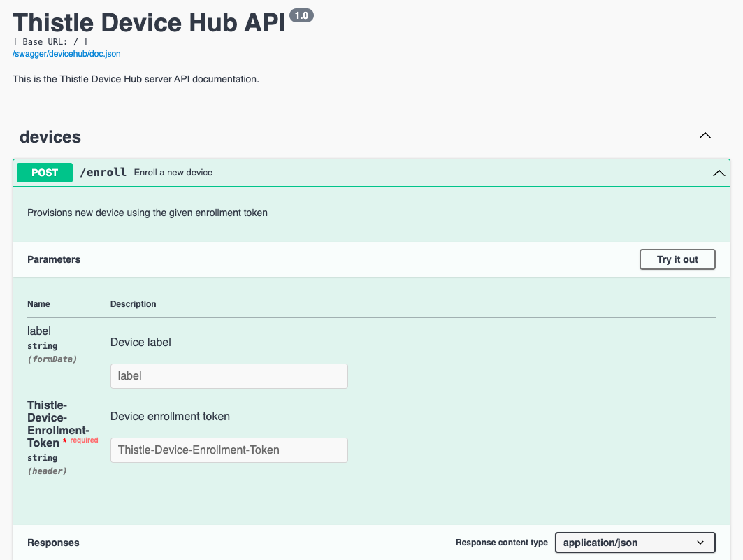Collapse the POST /enroll operation chevron
The image size is (743, 560).
(719, 173)
